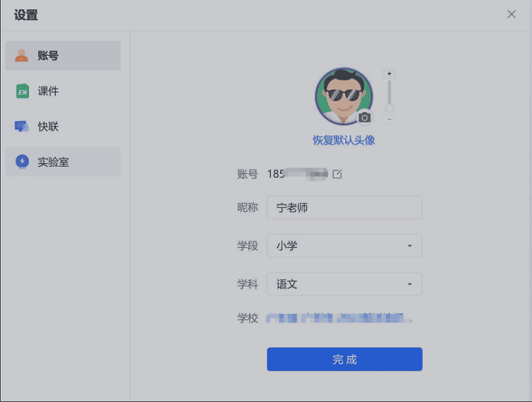Image resolution: width=532 pixels, height=402 pixels.
Task: Click the 完成 button
Action: (344, 359)
